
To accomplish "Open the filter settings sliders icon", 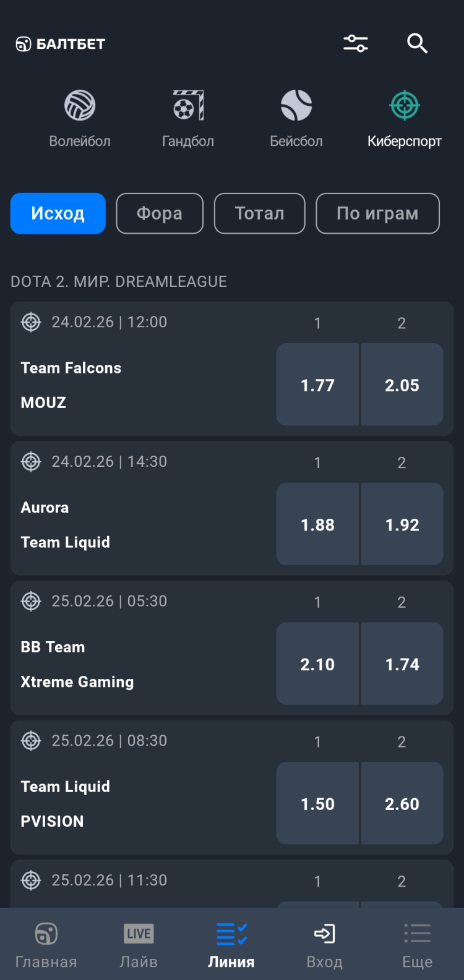I will (x=356, y=43).
